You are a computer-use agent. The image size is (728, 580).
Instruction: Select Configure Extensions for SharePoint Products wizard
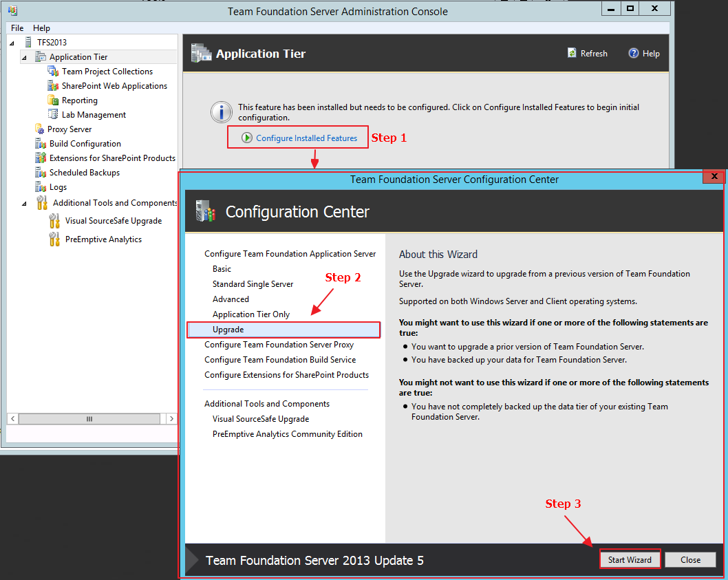point(286,375)
